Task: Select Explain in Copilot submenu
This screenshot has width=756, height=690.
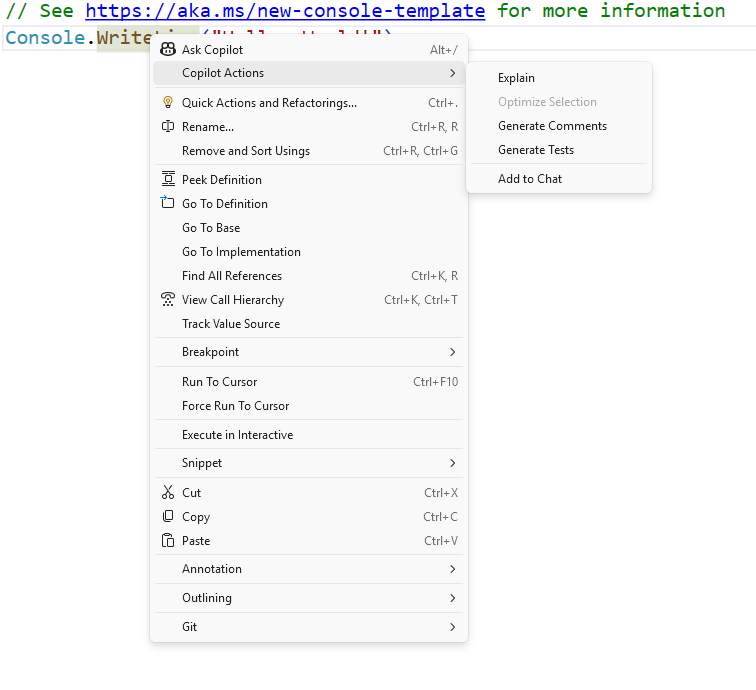Action: 559,78
